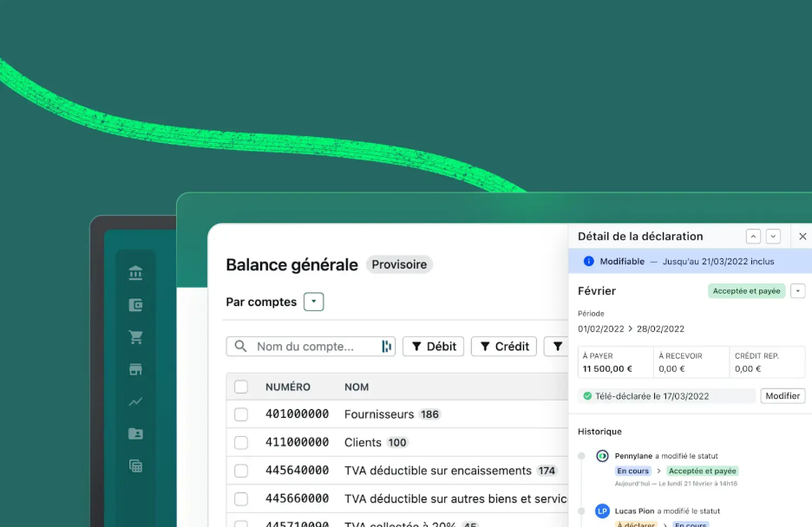Click the contact folder sidebar icon
Viewport: 812px width, 527px height.
point(135,433)
